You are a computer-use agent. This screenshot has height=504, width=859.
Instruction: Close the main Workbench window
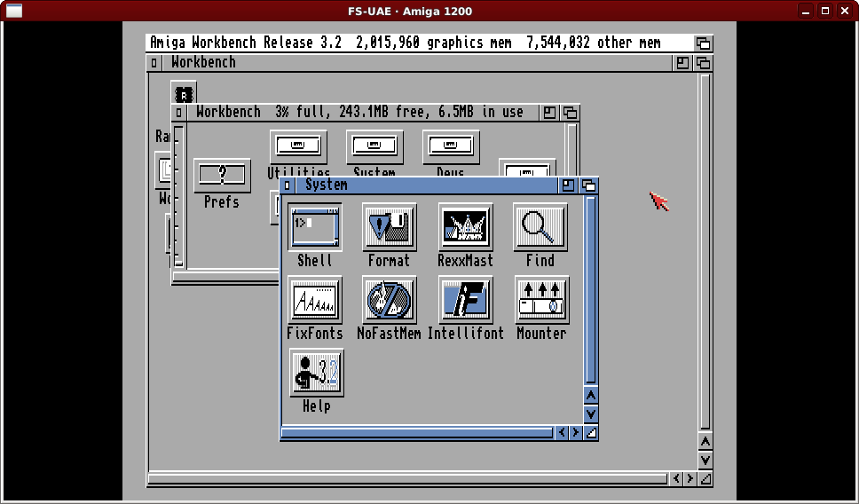point(154,63)
